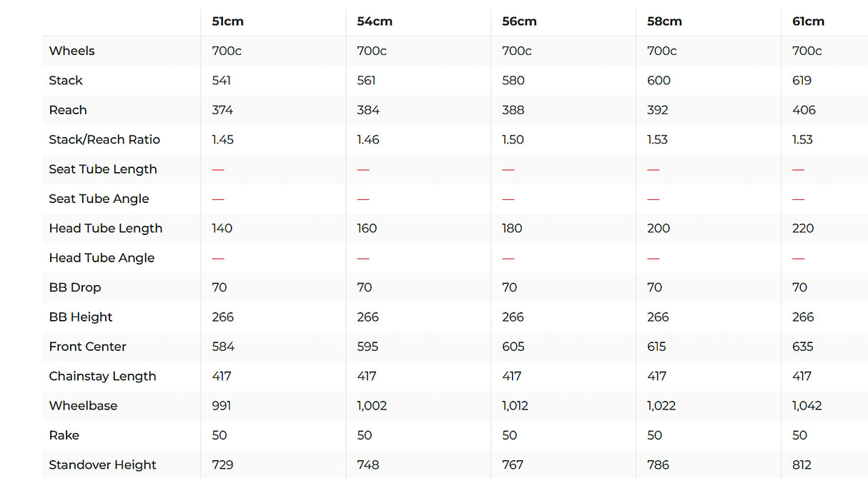This screenshot has height=488, width=868.
Task: Click the Wheels row label
Action: coord(71,51)
